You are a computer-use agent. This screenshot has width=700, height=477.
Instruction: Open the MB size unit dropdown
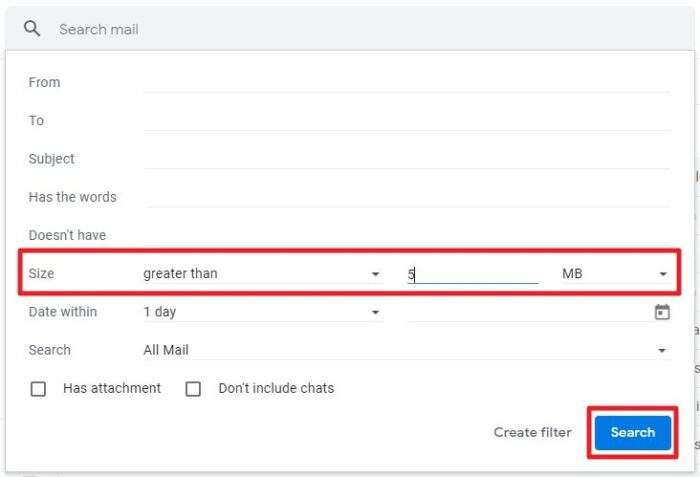[616, 273]
